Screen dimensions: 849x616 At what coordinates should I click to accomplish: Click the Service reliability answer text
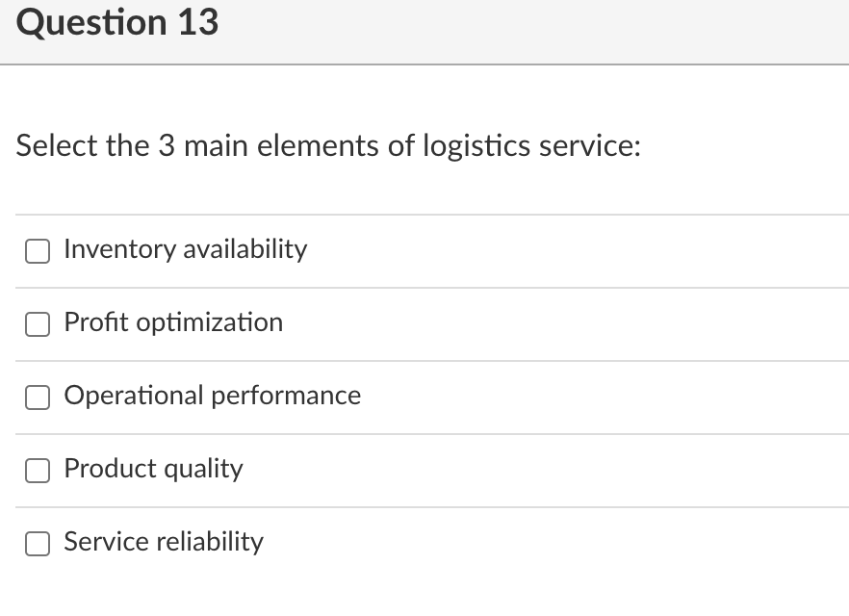pos(163,542)
